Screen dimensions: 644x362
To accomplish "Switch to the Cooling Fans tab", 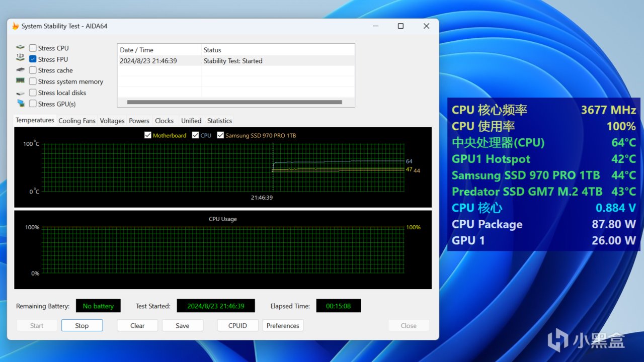I will (x=77, y=121).
